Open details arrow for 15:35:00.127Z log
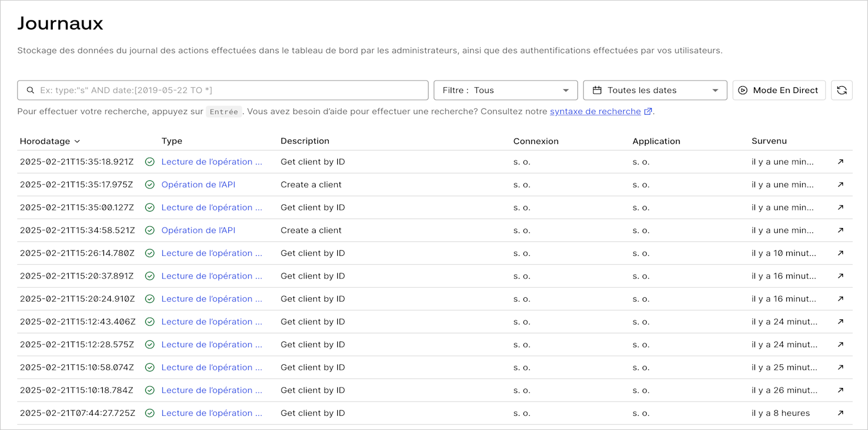 [x=841, y=208]
